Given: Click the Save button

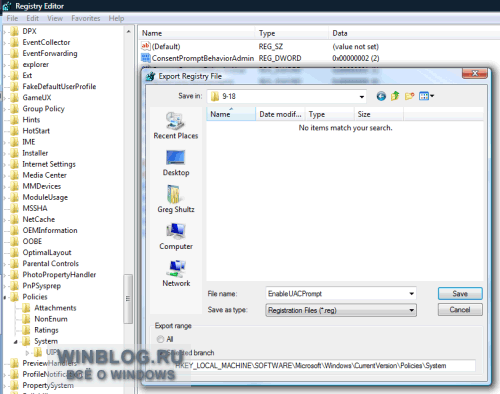Looking at the screenshot, I should [x=460, y=294].
